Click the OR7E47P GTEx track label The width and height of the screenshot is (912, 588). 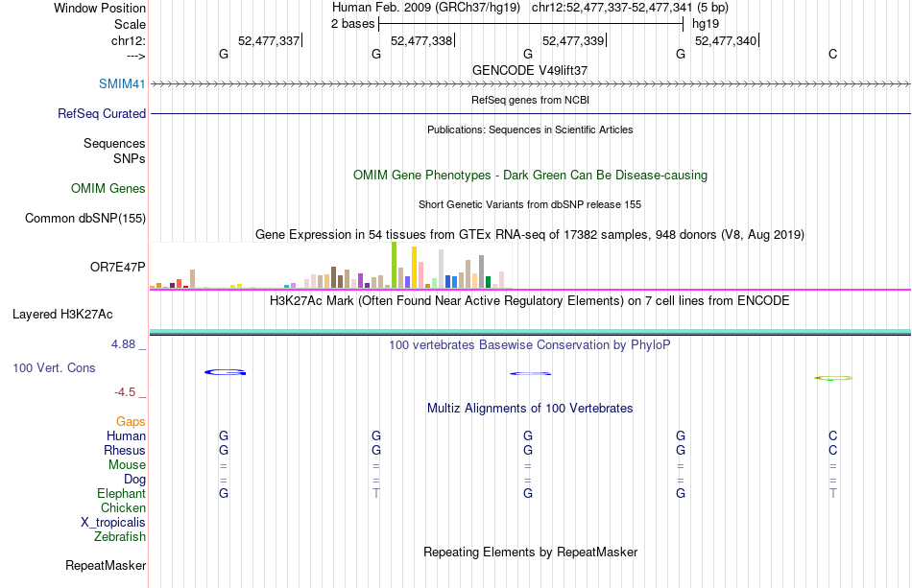coord(117,267)
